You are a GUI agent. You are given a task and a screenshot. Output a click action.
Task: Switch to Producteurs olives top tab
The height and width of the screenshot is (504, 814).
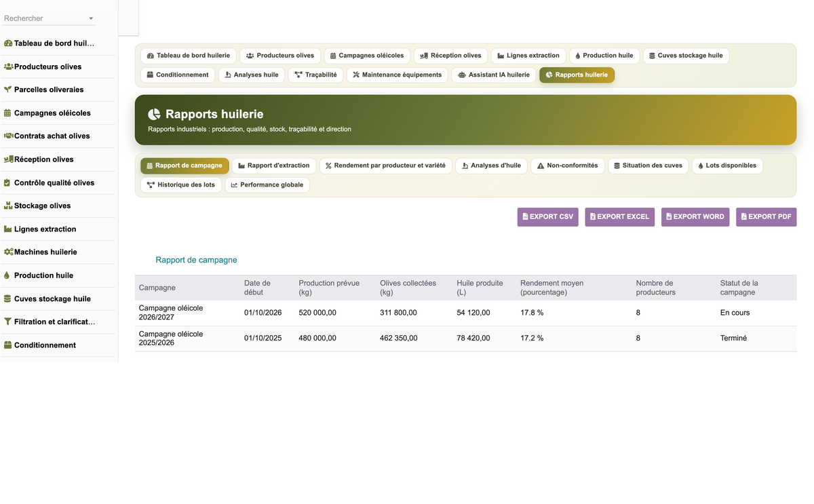280,56
